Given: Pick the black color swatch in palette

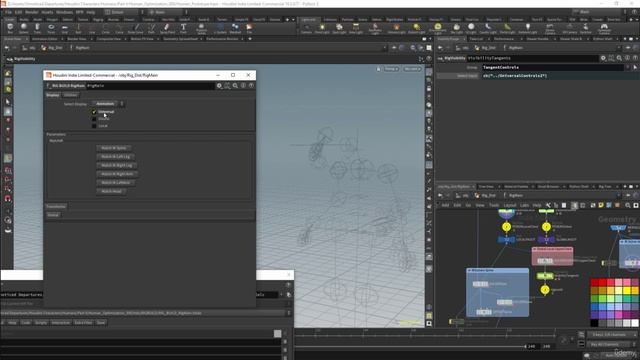Looking at the screenshot, I should (595, 323).
